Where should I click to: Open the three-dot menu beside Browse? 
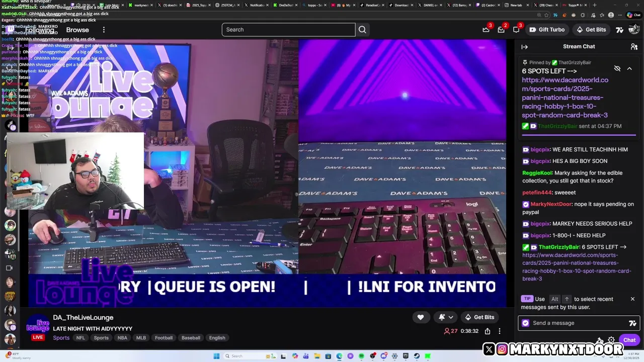[104, 30]
